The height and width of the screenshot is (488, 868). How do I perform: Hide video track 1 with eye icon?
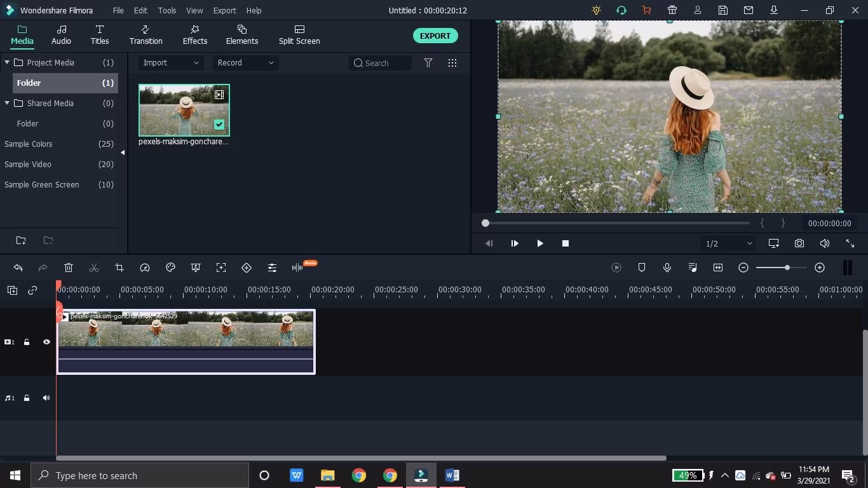(46, 342)
